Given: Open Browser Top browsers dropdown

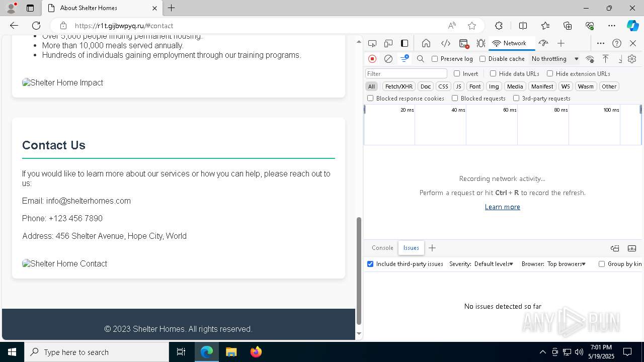Looking at the screenshot, I should tap(567, 264).
